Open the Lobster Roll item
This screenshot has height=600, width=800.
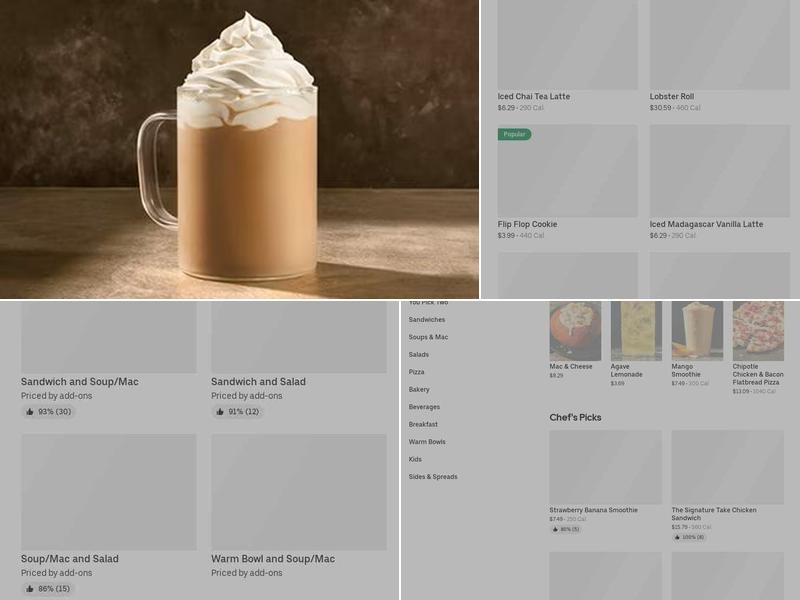tap(719, 45)
